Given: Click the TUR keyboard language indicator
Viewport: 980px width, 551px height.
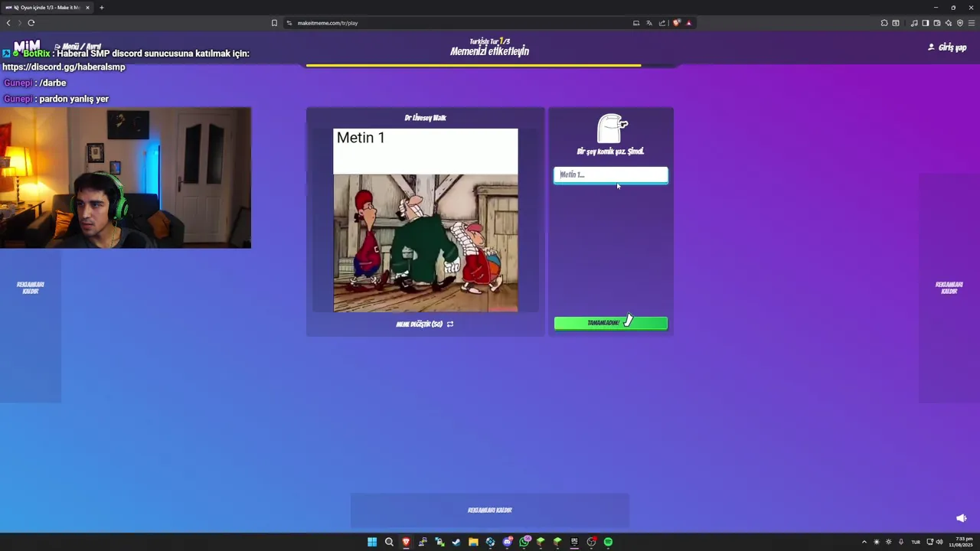Looking at the screenshot, I should pyautogui.click(x=916, y=542).
